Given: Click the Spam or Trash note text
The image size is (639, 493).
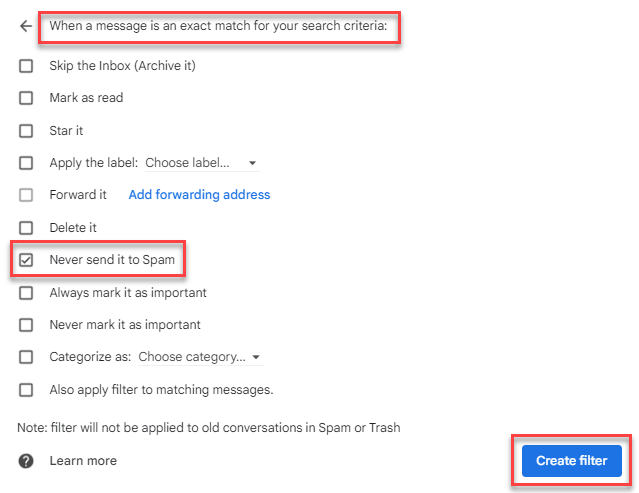Looking at the screenshot, I should (x=208, y=428).
